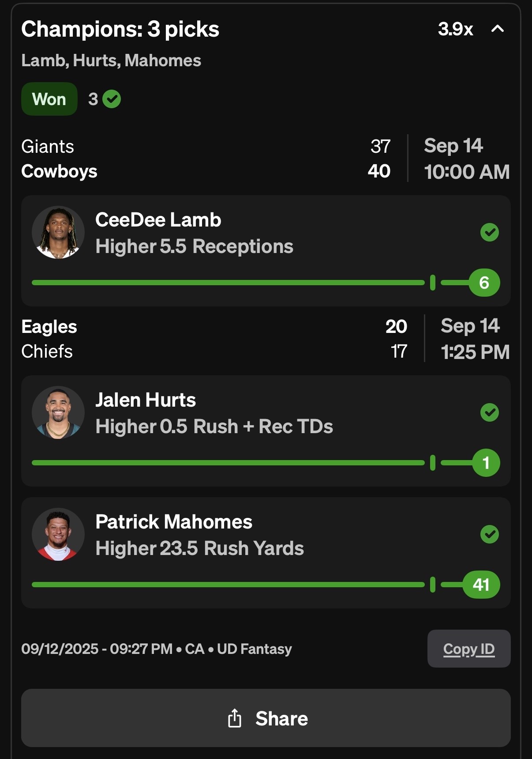
Task: Click Jalen Hurts' green win checkmark
Action: 489,412
